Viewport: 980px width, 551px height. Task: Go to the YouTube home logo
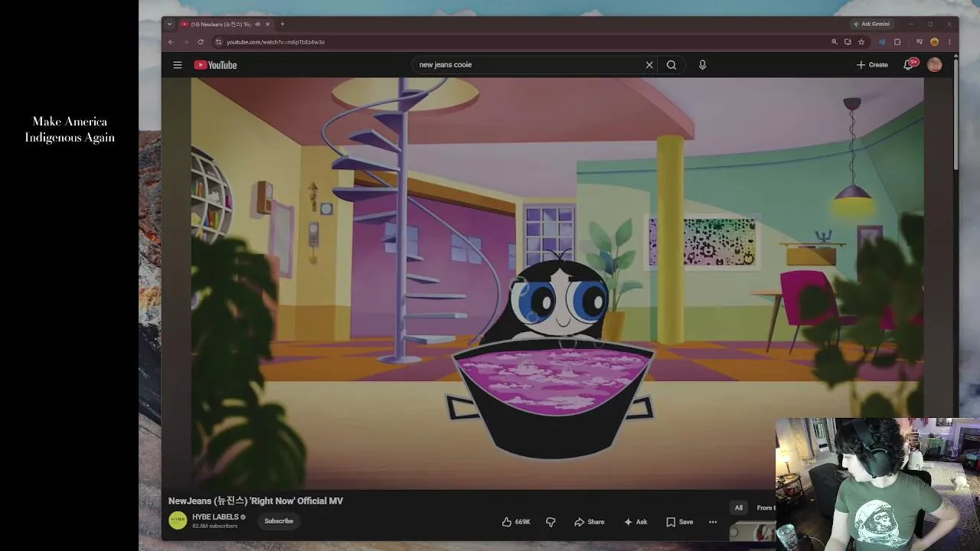216,65
